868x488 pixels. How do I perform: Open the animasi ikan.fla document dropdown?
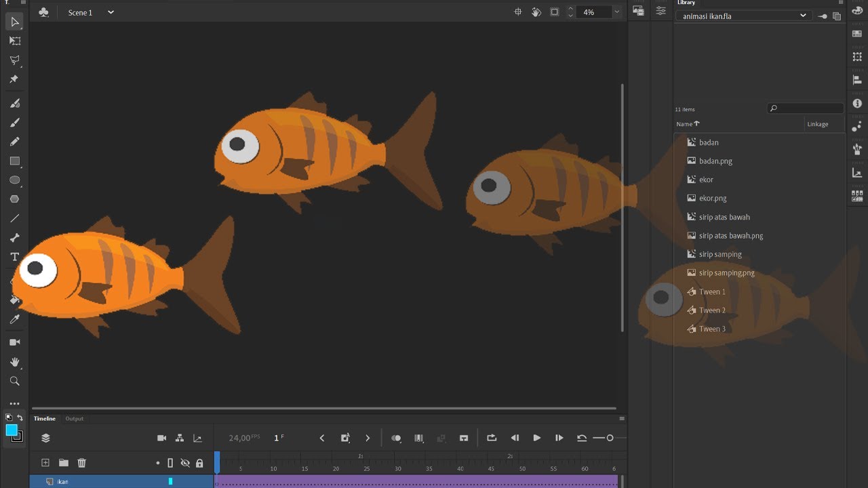tap(745, 16)
